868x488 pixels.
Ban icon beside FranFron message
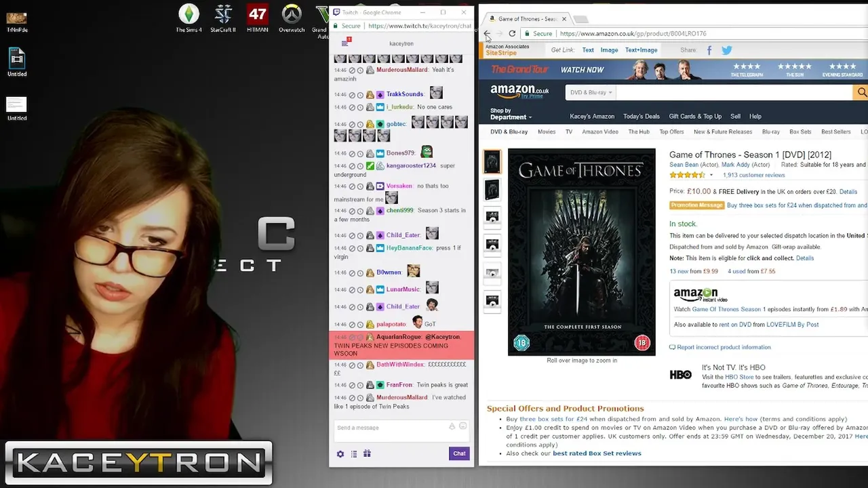[x=352, y=385]
